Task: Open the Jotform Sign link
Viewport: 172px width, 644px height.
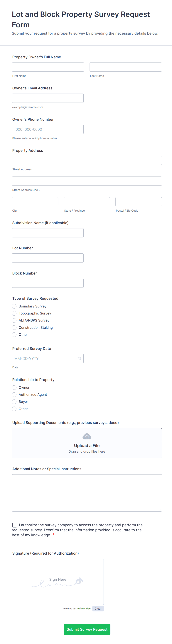Action: tap(83, 608)
